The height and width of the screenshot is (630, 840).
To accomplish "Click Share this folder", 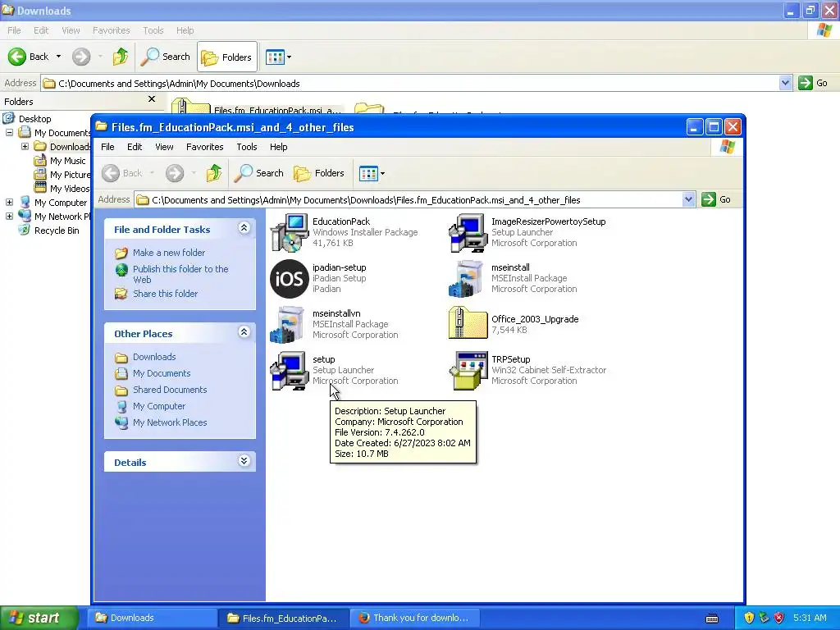I will [165, 294].
